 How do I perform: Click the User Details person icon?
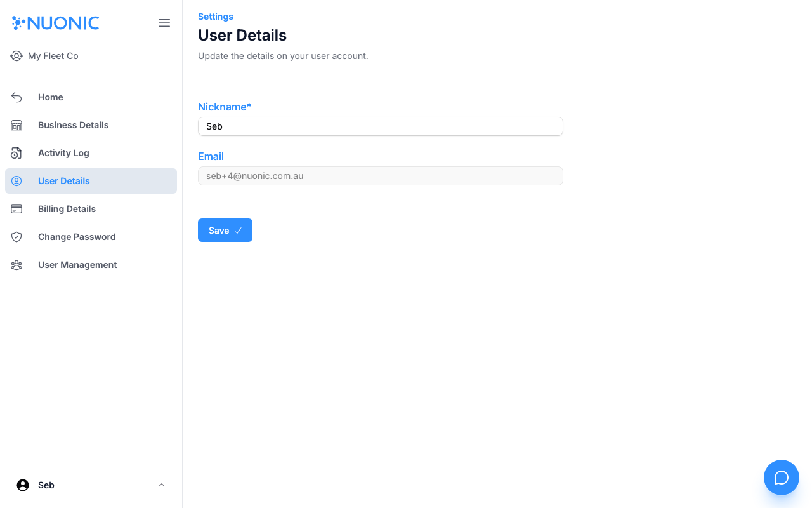[x=16, y=181]
